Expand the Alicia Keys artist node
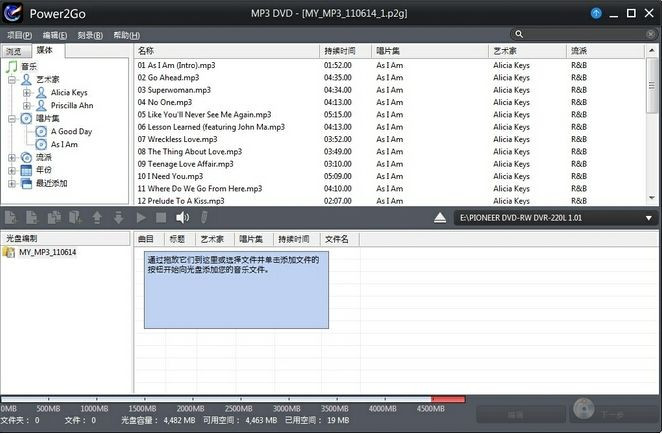 (27, 92)
